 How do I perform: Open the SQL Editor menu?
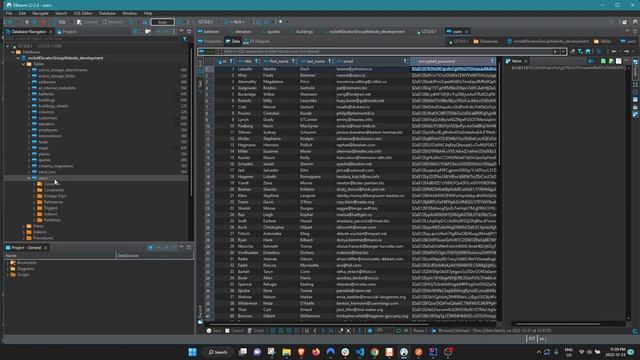83,13
